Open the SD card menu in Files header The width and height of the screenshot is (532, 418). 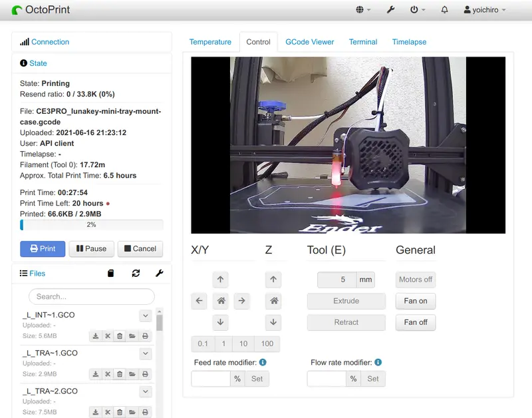tap(110, 274)
